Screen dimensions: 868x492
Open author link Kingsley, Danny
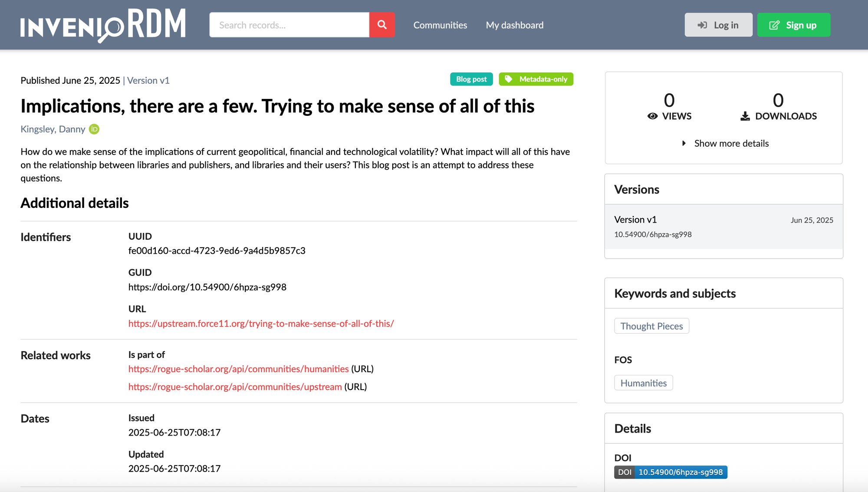point(53,129)
